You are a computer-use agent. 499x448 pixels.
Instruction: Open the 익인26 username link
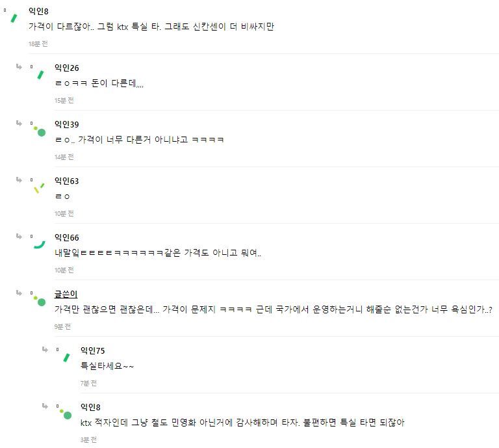coord(66,68)
